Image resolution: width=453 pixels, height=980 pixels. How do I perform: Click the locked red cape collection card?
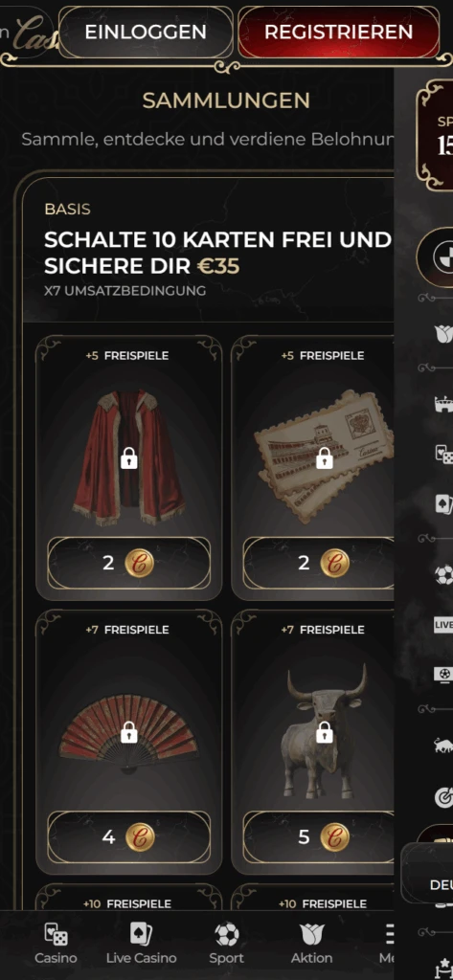point(129,467)
